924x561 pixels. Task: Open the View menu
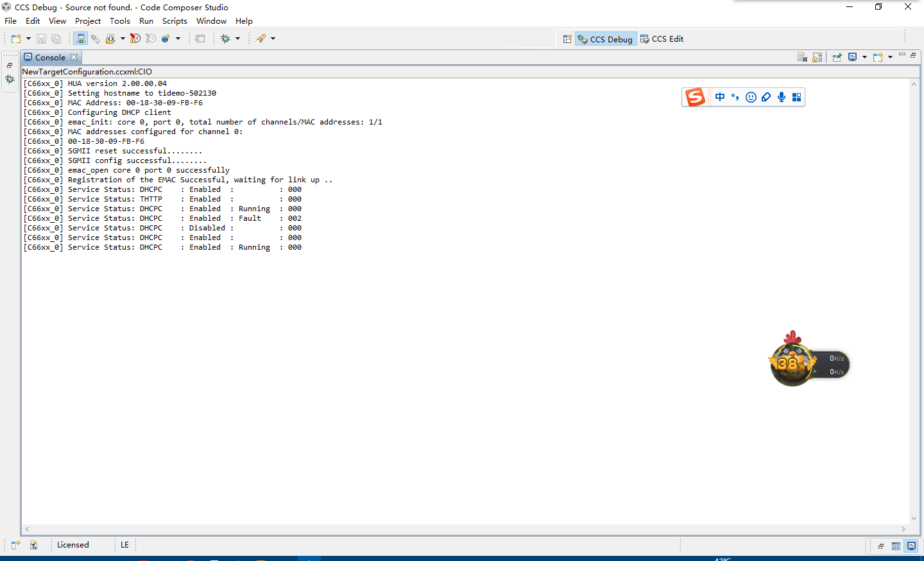click(58, 21)
